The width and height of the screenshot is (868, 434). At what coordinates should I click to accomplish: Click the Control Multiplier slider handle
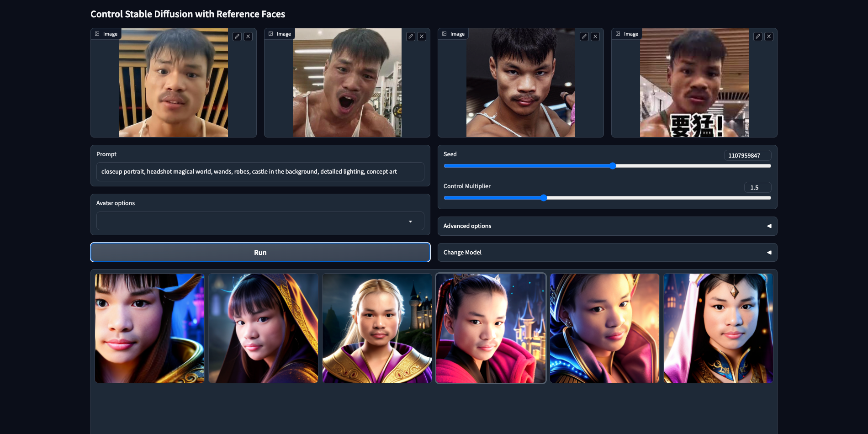(544, 198)
